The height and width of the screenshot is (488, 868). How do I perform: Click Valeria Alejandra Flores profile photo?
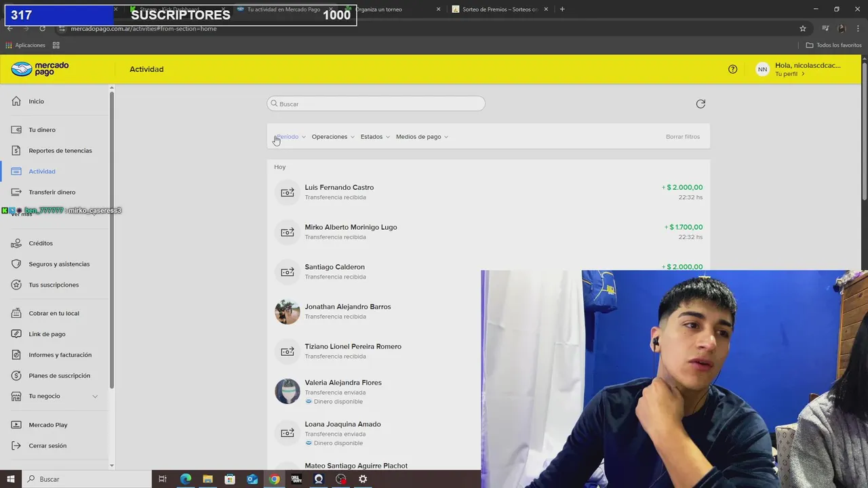pos(288,391)
